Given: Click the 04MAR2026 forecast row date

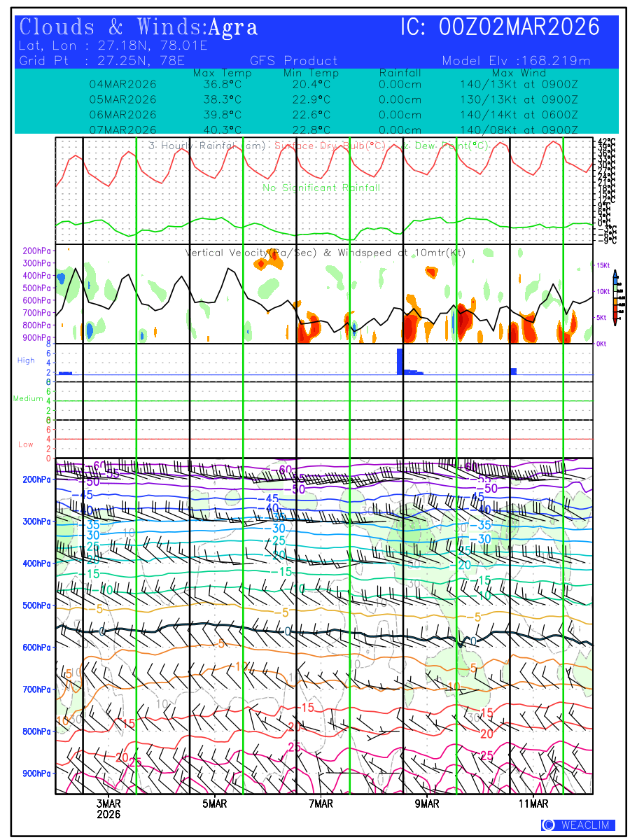Looking at the screenshot, I should click(123, 85).
